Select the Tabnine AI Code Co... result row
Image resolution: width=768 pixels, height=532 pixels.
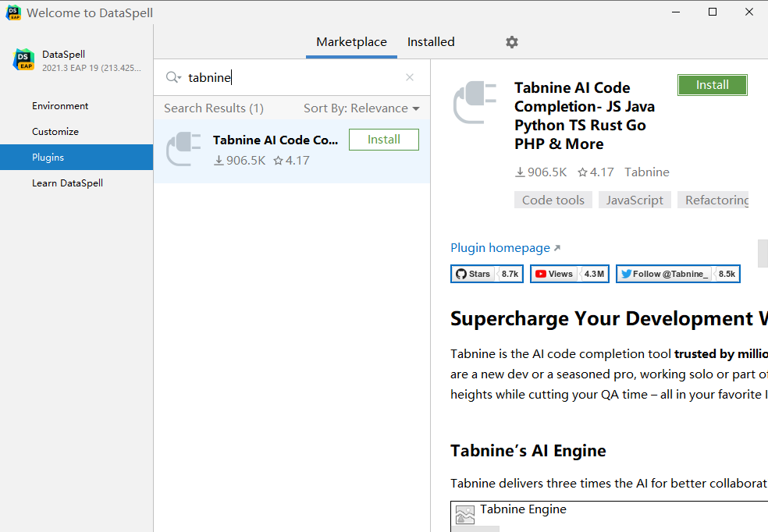(292, 151)
